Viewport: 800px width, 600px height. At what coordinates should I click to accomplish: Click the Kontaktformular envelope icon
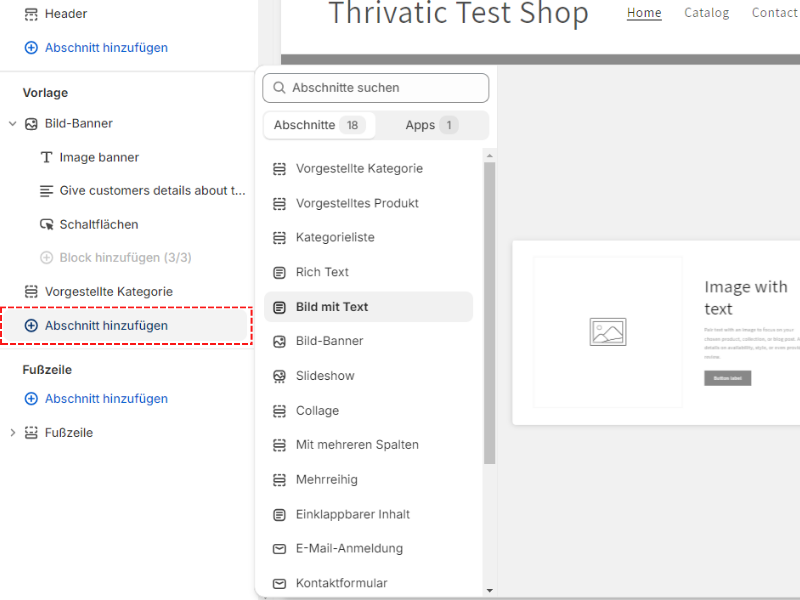(280, 583)
